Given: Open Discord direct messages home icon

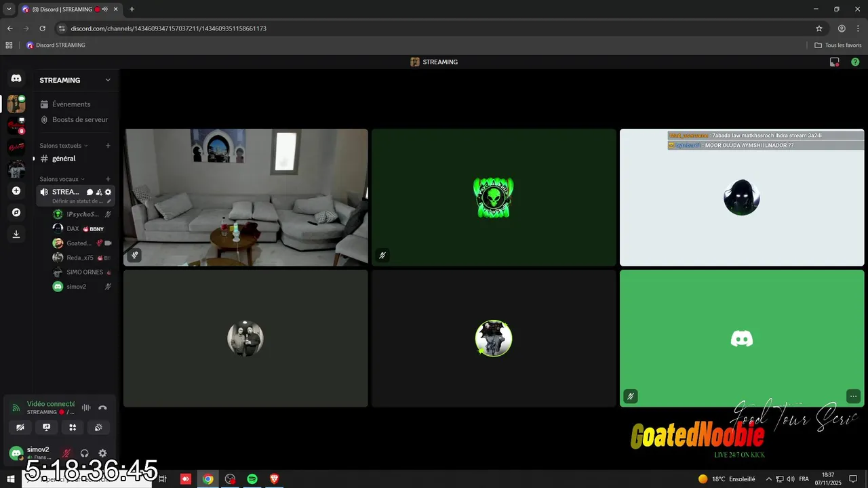Looking at the screenshot, I should tap(16, 79).
